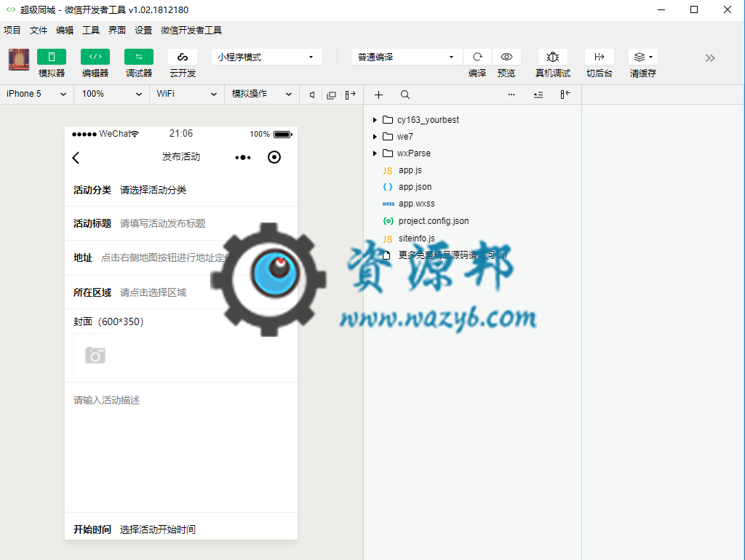Screen dimensions: 745x560
Task: Click the 活动分类 label
Action: pos(92,190)
